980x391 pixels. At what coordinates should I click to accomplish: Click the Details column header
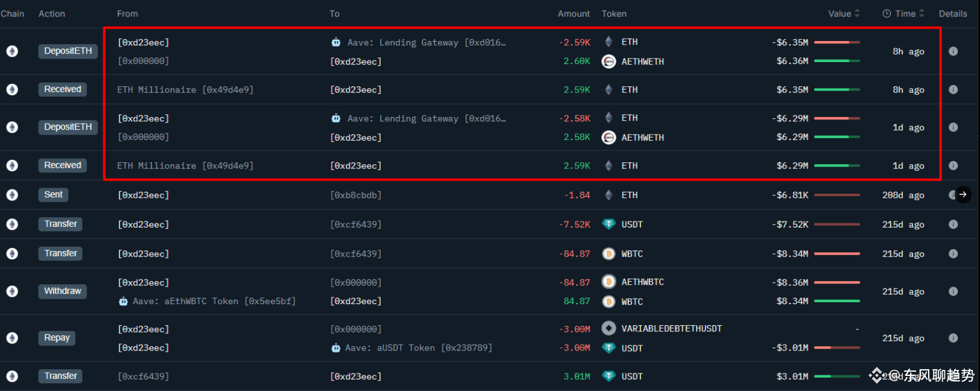pyautogui.click(x=953, y=13)
